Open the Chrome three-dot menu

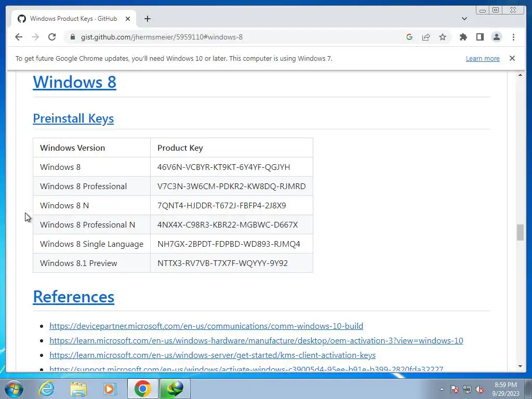(513, 37)
